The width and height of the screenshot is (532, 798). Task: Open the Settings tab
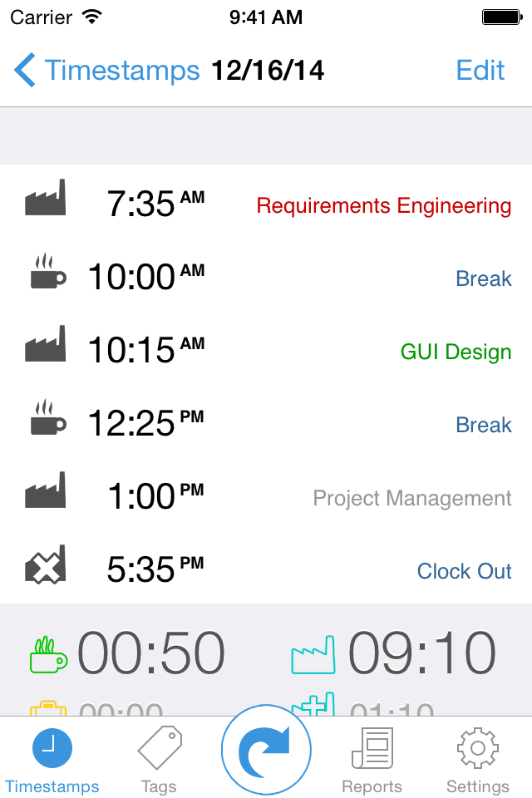pos(477,760)
